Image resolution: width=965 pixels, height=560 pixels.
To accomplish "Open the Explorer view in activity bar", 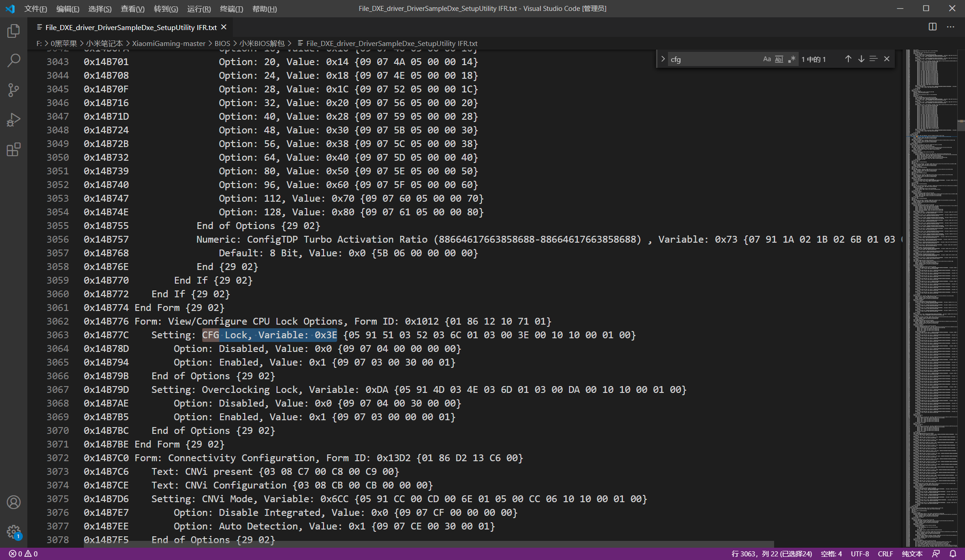I will point(14,31).
